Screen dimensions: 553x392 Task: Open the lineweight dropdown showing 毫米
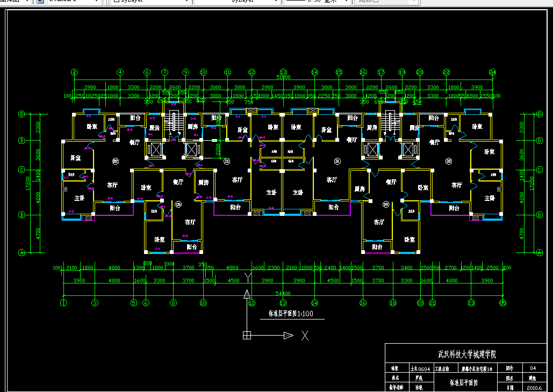(317, 2)
